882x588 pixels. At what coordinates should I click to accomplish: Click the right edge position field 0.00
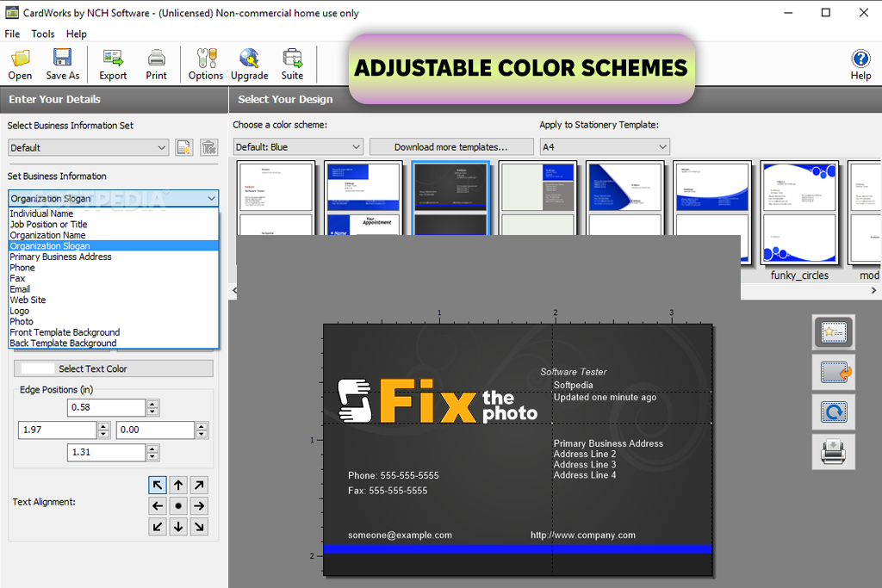pos(156,430)
